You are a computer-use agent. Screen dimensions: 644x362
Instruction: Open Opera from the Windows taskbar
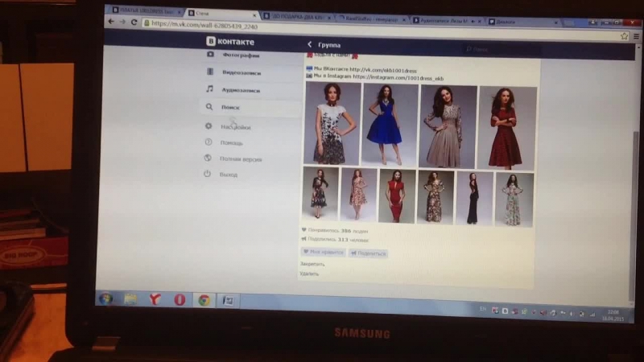pos(179,299)
